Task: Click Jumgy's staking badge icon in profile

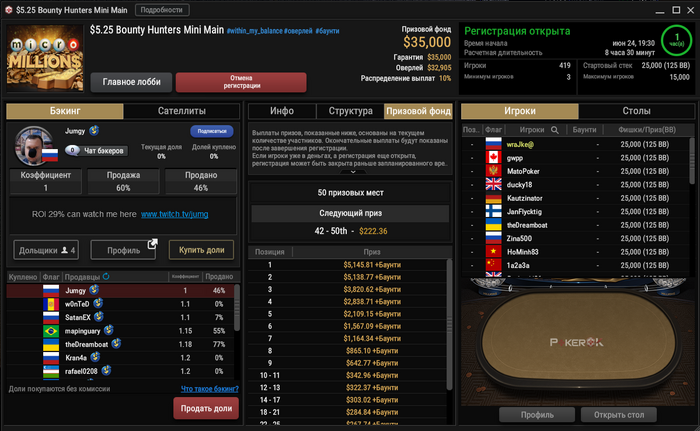Action: [94, 130]
